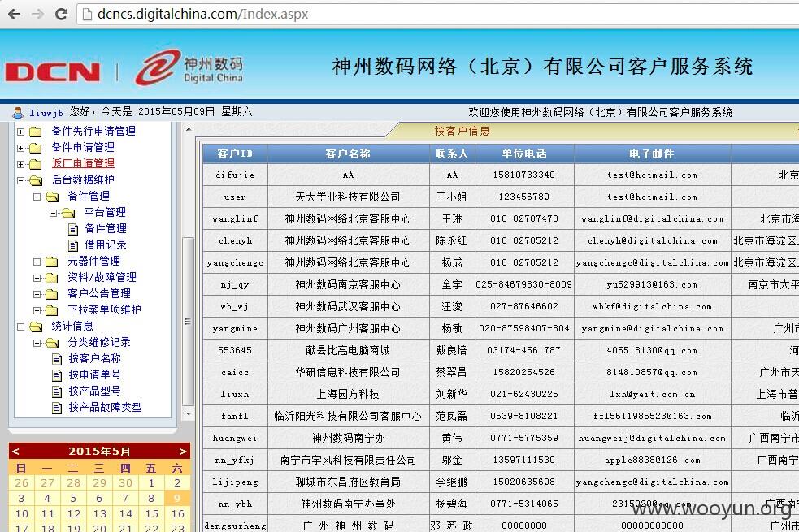
Task: Click open folder icon of 统计信息
Action: [36, 327]
